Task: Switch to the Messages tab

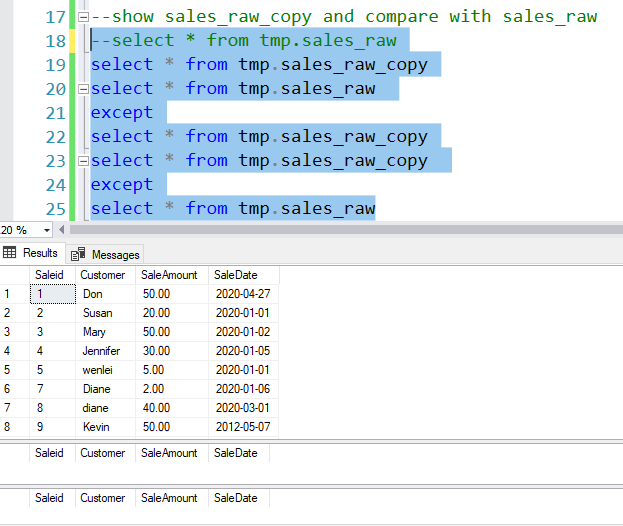Action: (105, 255)
